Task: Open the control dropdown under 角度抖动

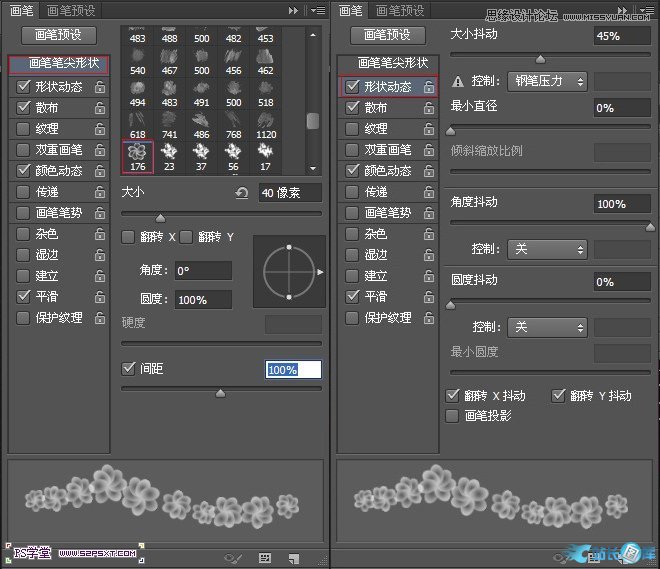Action: pos(546,248)
